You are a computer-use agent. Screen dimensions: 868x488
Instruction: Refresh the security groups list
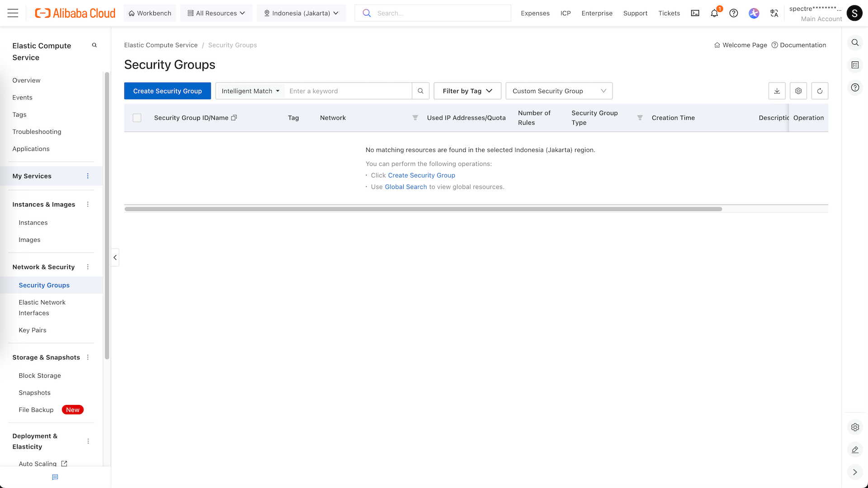[x=820, y=91]
